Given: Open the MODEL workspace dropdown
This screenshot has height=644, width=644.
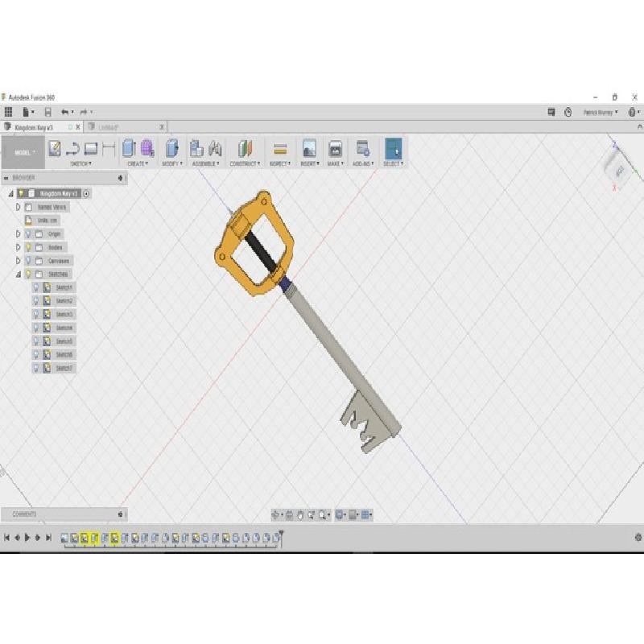Looking at the screenshot, I should click(x=23, y=152).
